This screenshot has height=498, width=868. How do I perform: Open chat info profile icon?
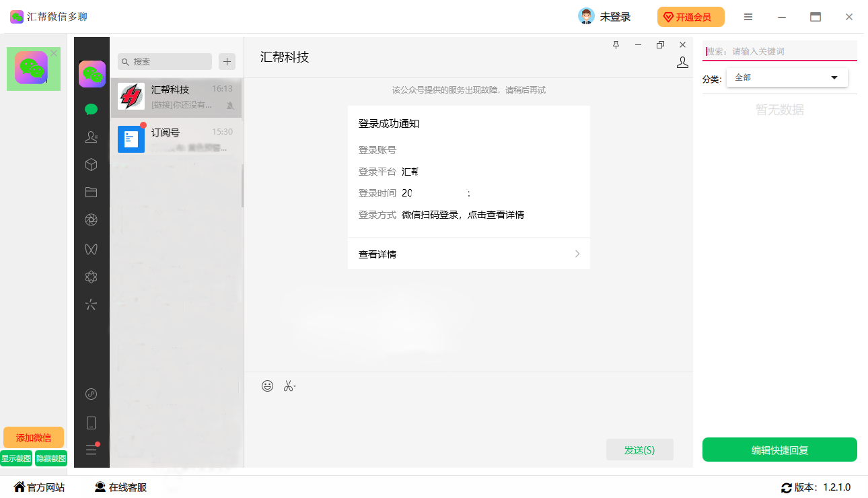click(682, 63)
